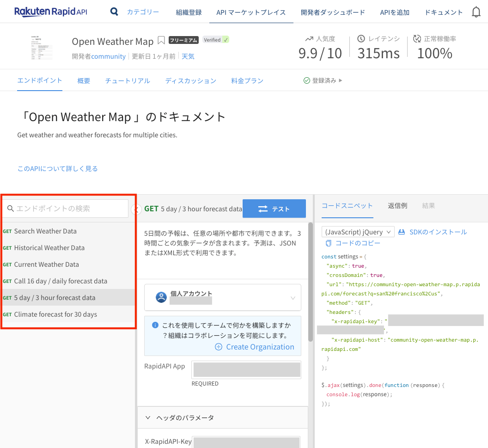This screenshot has height=448, width=488.
Task: Click the personal account avatar icon
Action: tap(161, 297)
